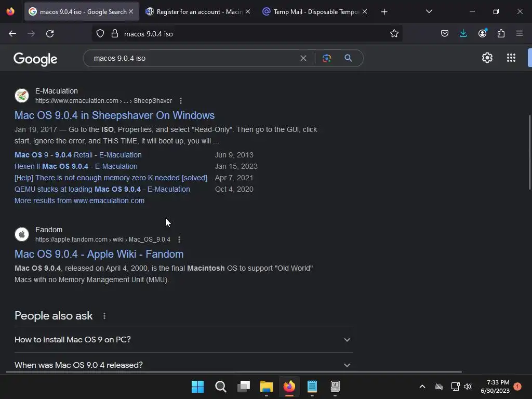The height and width of the screenshot is (399, 532).
Task: Open the tracking protection shield icon
Action: click(100, 34)
